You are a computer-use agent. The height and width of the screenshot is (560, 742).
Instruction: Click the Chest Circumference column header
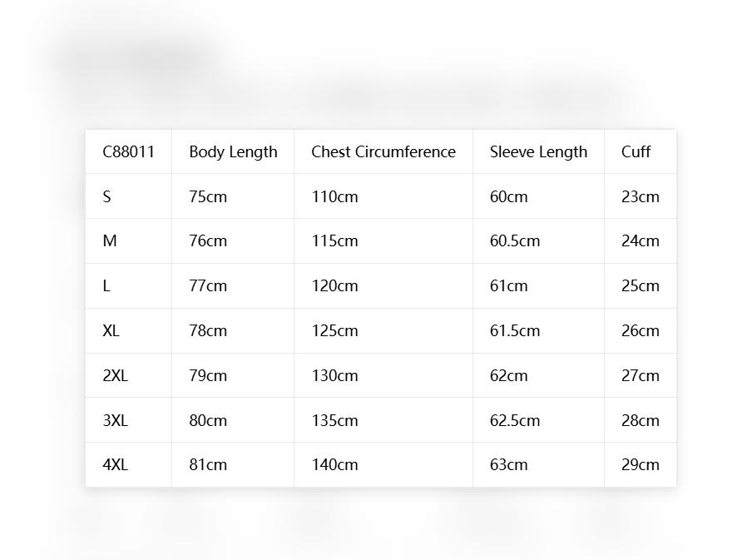[x=383, y=151]
